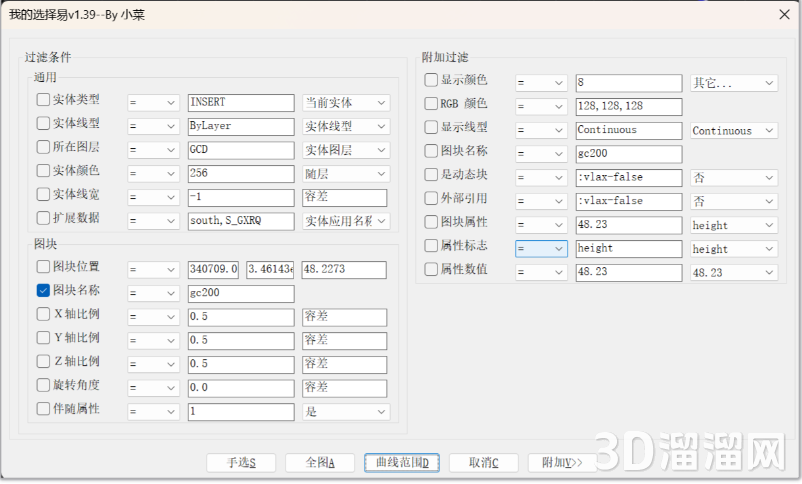
Task: Check the 显示颜色 additional filter
Action: click(x=431, y=80)
